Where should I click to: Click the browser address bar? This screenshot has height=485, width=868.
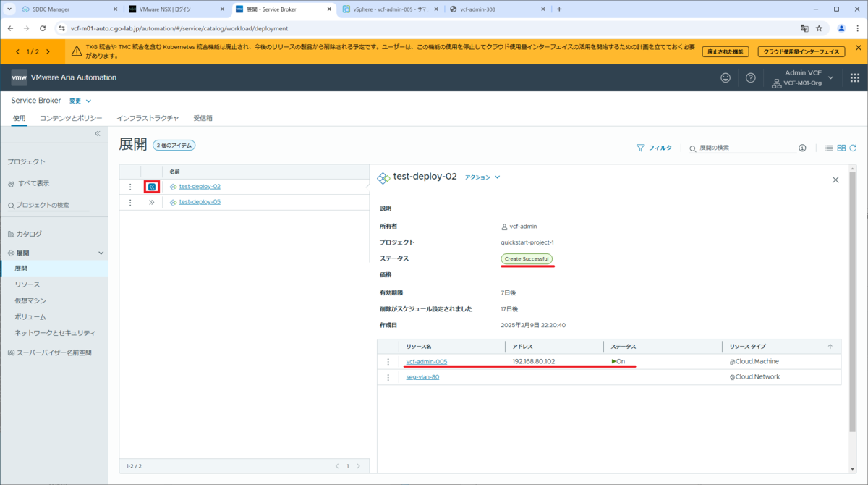click(427, 28)
